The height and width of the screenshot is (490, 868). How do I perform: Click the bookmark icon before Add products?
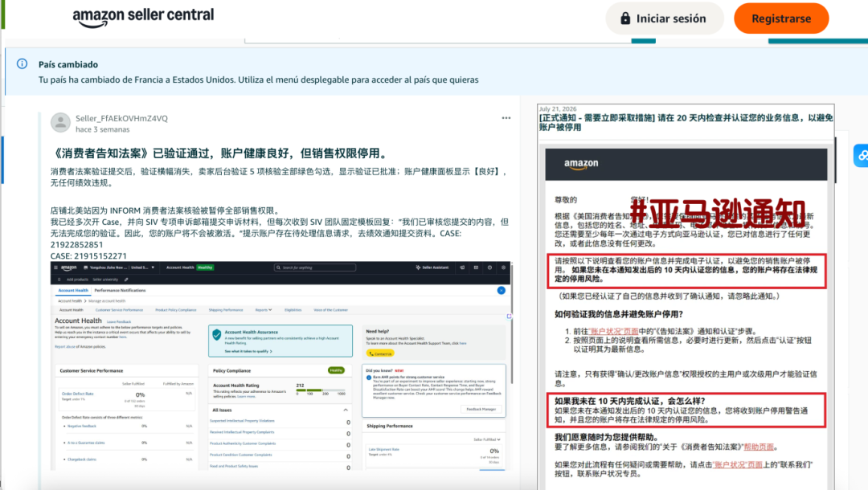coord(59,280)
